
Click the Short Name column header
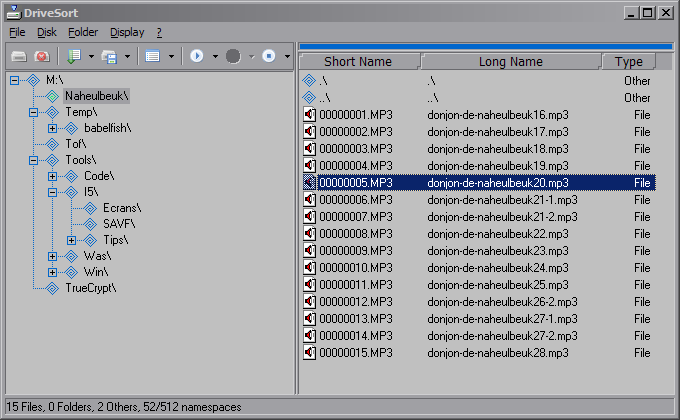coord(358,62)
